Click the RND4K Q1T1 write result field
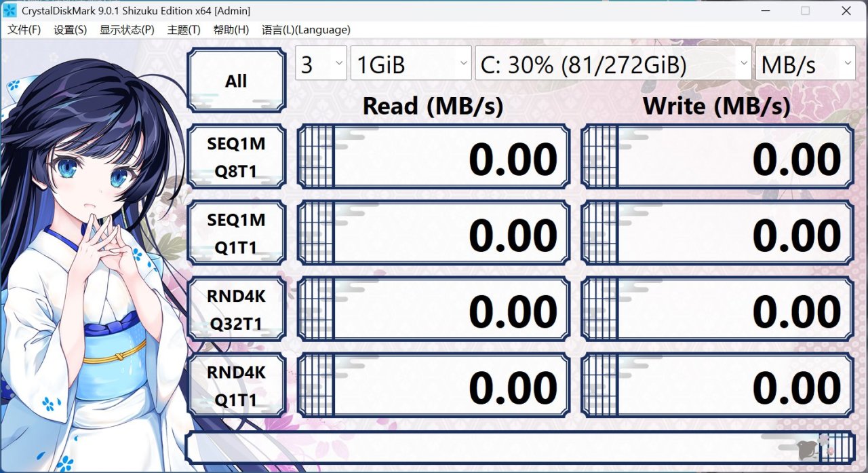The height and width of the screenshot is (473, 868). [x=717, y=385]
